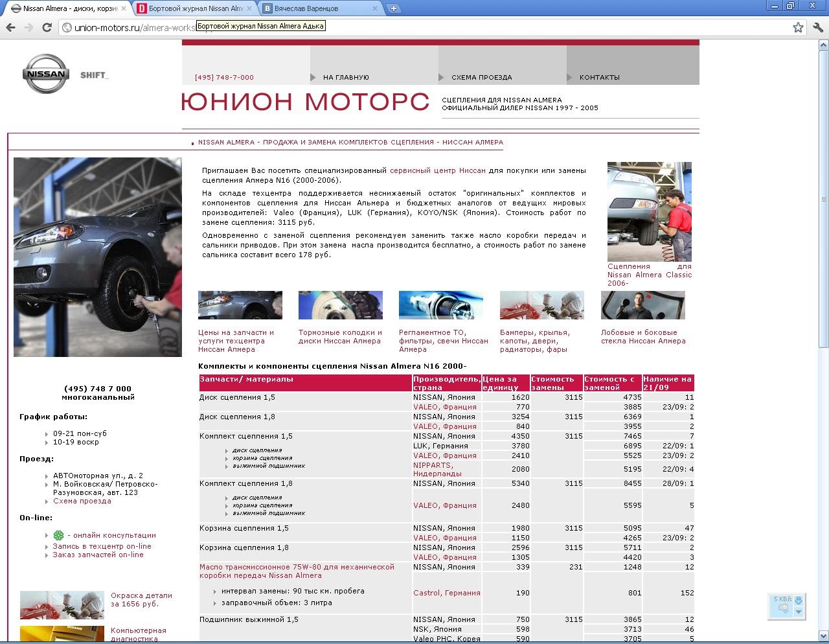Open НА ГЛАВНУЮ in the top navigation
This screenshot has width=829, height=644.
(x=346, y=76)
